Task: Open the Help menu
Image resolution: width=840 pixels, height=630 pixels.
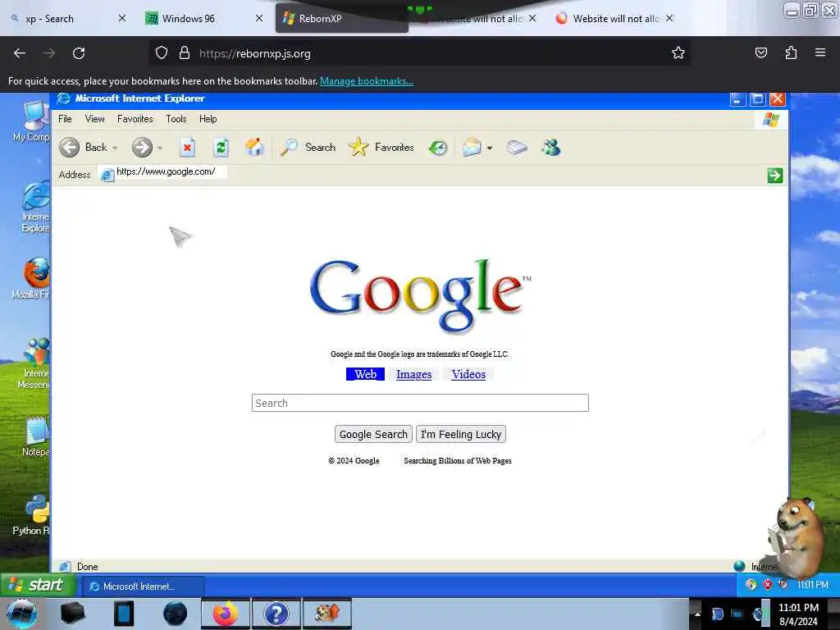Action: click(x=208, y=119)
